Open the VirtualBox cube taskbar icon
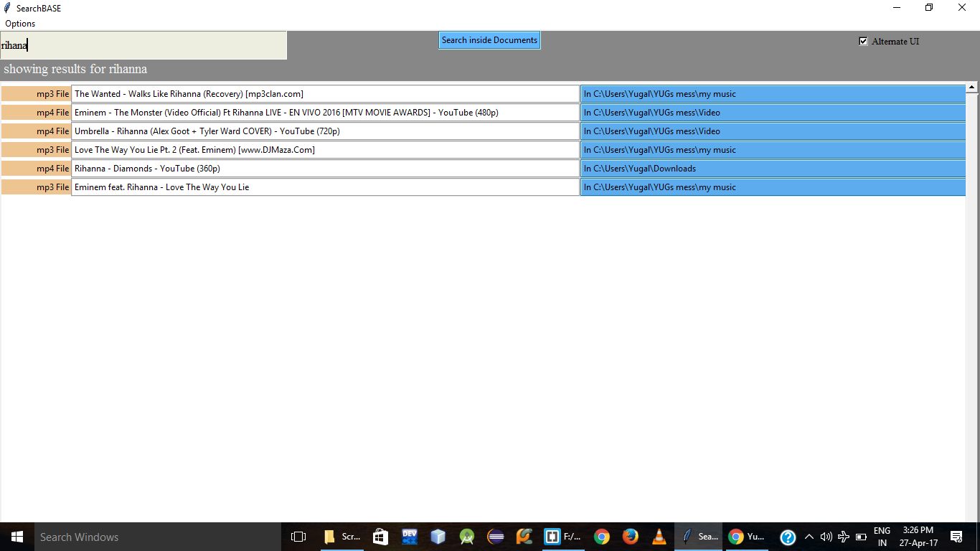Image resolution: width=980 pixels, height=551 pixels. 438,537
